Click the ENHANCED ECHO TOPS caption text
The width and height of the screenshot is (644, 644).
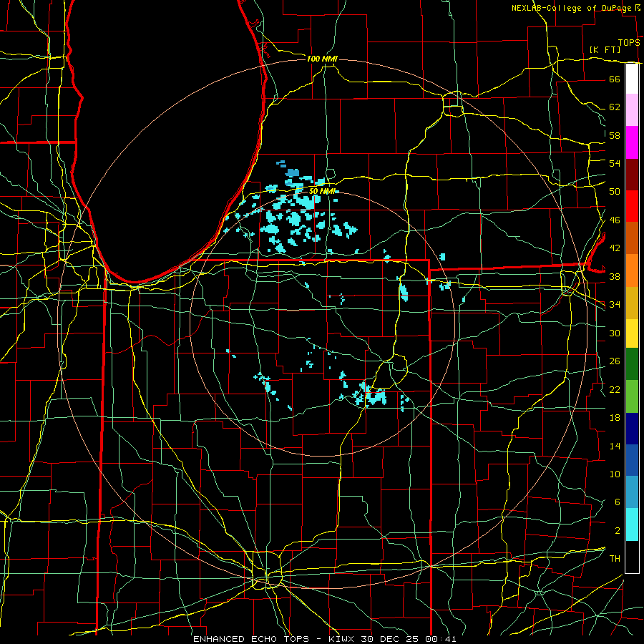(251, 639)
